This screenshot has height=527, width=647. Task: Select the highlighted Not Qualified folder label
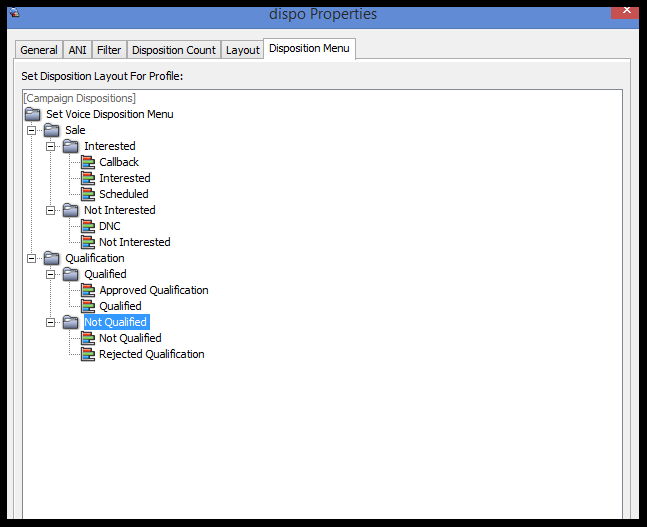116,322
